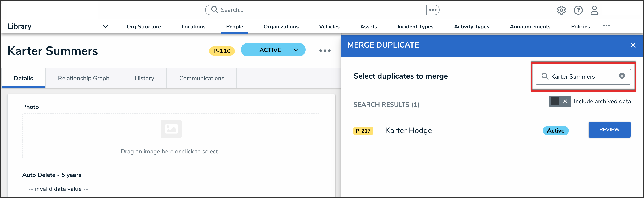
Task: Open the History tab
Action: (144, 78)
